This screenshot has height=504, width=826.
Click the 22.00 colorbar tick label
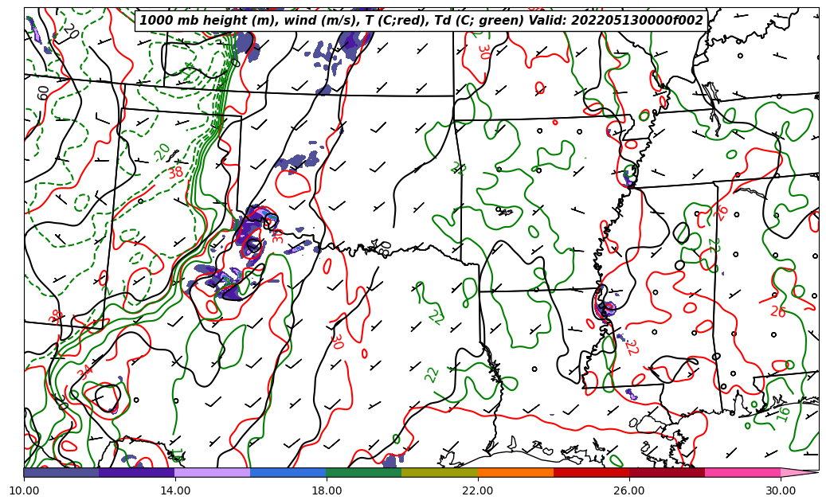(478, 490)
